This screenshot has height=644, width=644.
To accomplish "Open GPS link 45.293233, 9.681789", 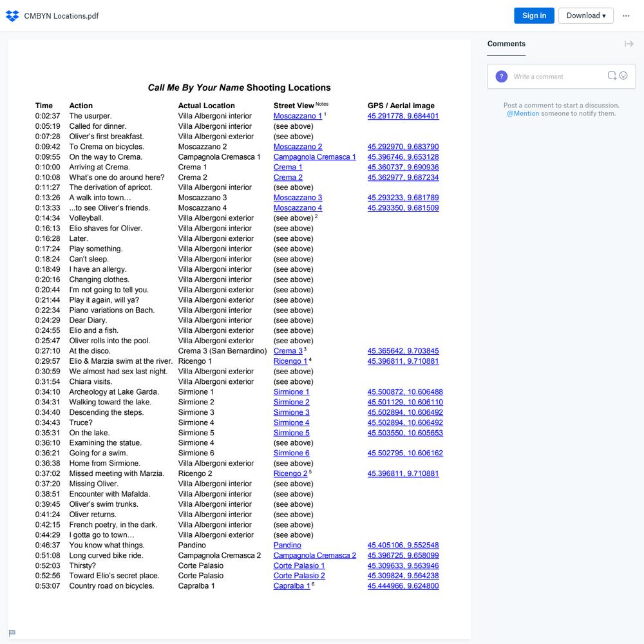I will tap(403, 198).
